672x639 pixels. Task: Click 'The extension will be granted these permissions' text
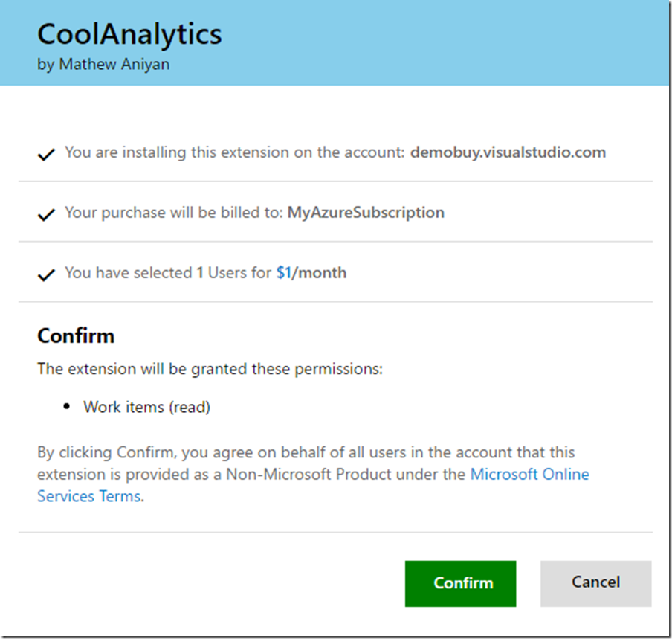point(210,369)
